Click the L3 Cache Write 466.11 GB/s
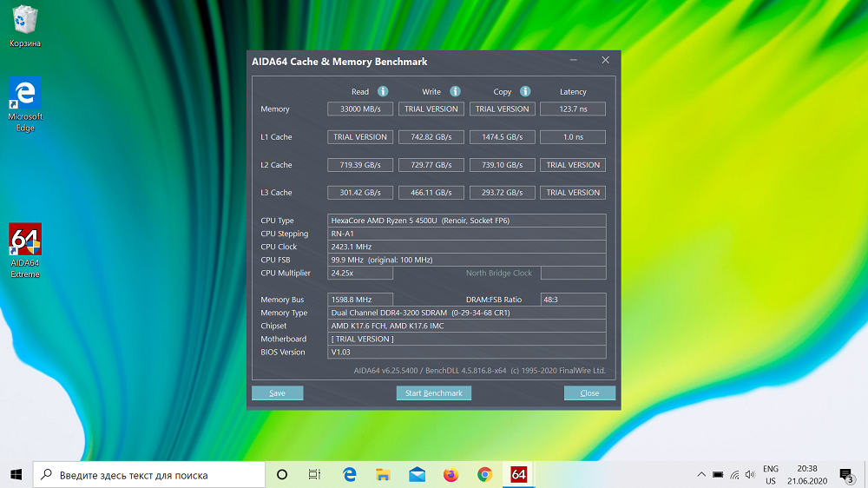This screenshot has width=868, height=488. (x=431, y=193)
